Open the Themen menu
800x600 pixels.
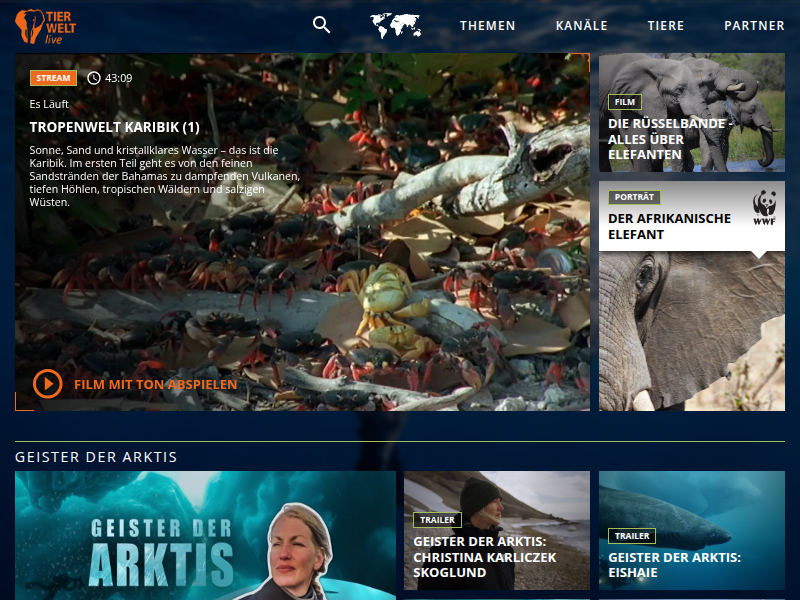487,26
